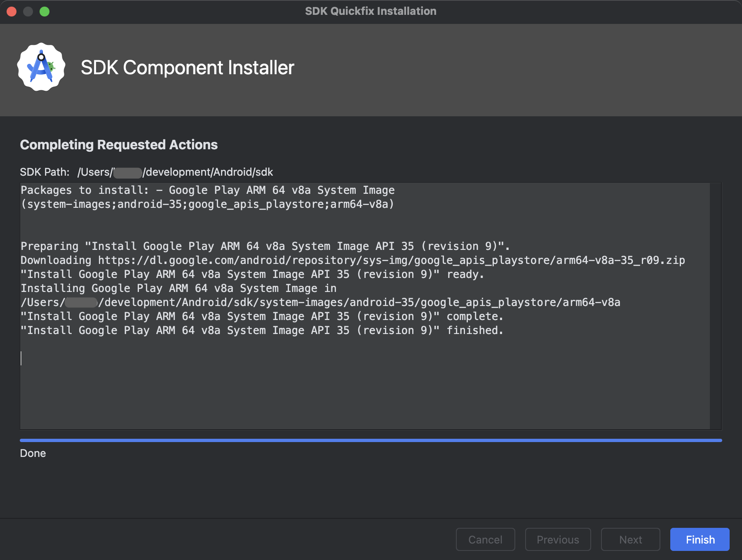Click the Next button
The height and width of the screenshot is (560, 742).
630,539
